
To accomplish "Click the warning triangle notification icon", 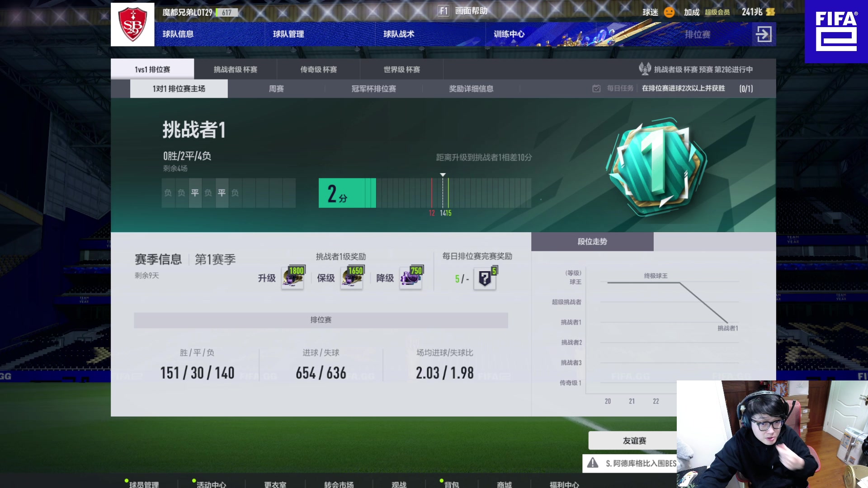I will (x=593, y=463).
